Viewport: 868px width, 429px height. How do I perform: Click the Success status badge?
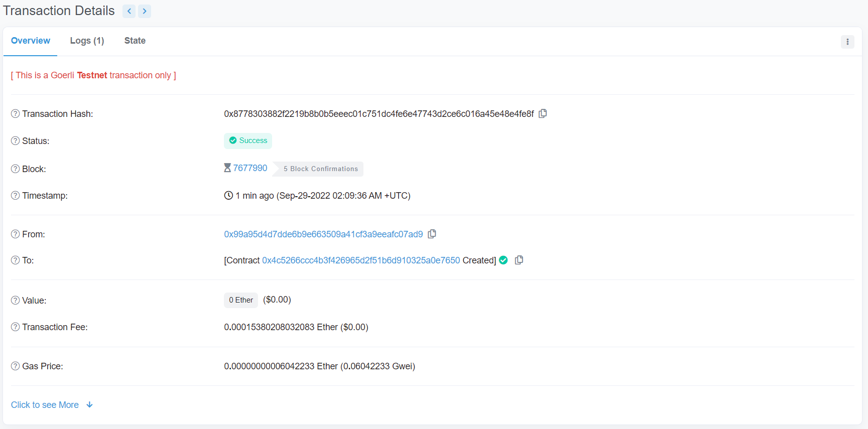248,141
